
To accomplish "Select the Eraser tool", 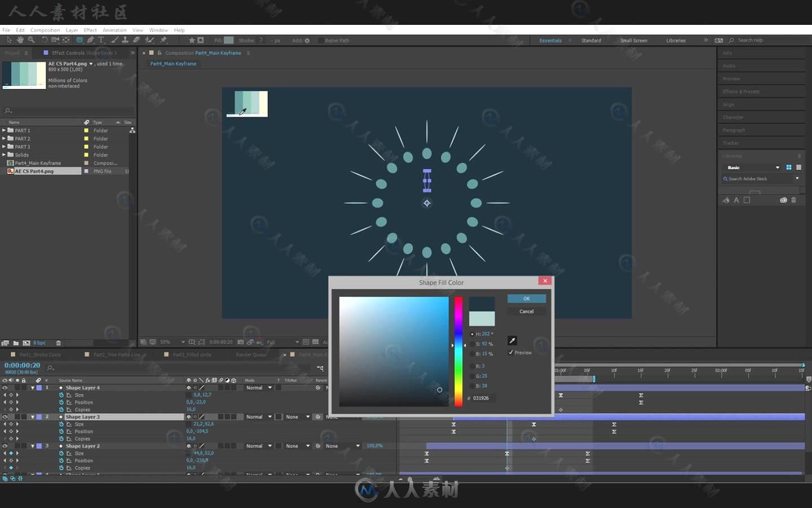I will [x=136, y=40].
